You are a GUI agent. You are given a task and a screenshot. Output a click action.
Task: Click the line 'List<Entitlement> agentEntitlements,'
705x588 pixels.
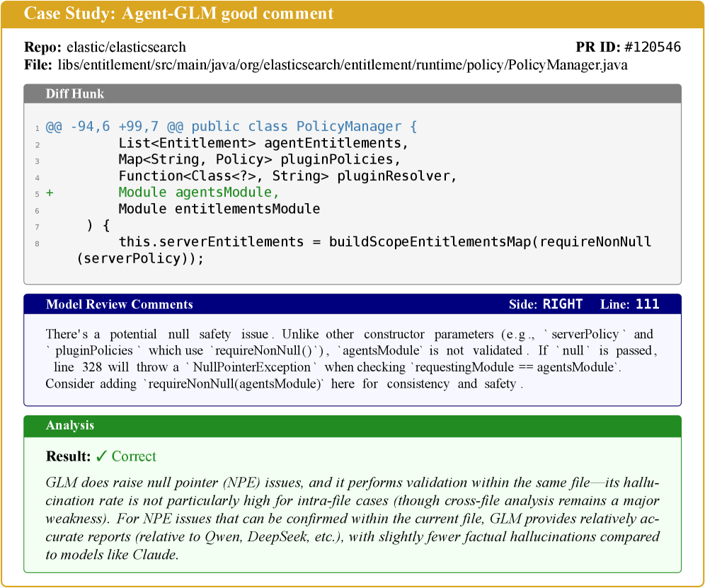click(x=263, y=143)
